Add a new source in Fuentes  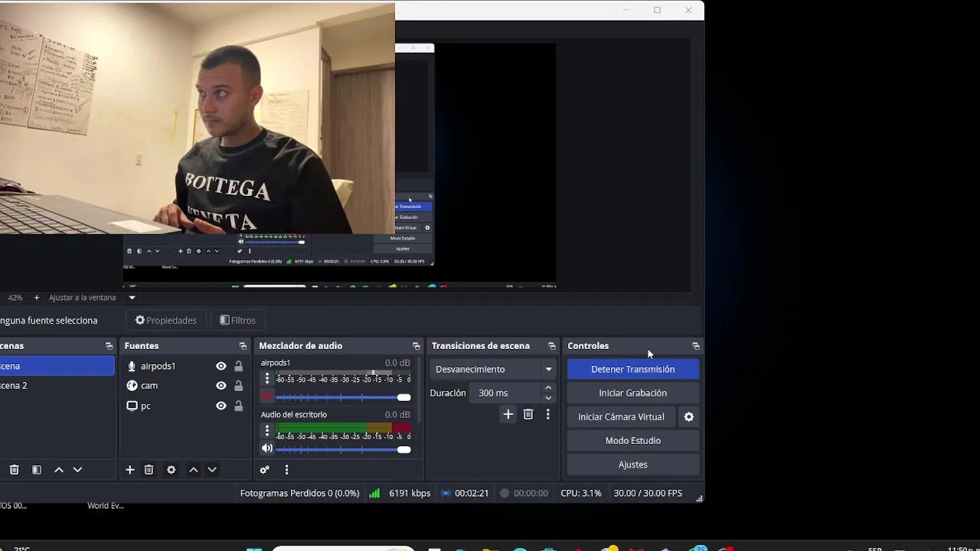[x=130, y=470]
